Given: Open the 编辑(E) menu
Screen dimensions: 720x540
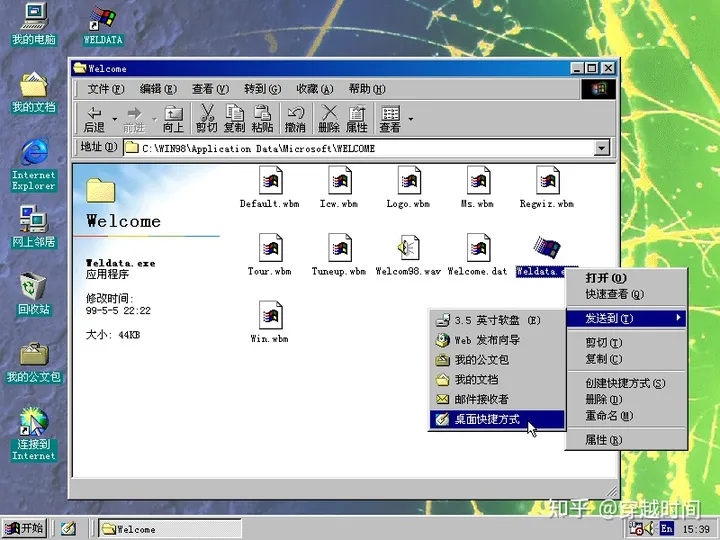Looking at the screenshot, I should [158, 89].
